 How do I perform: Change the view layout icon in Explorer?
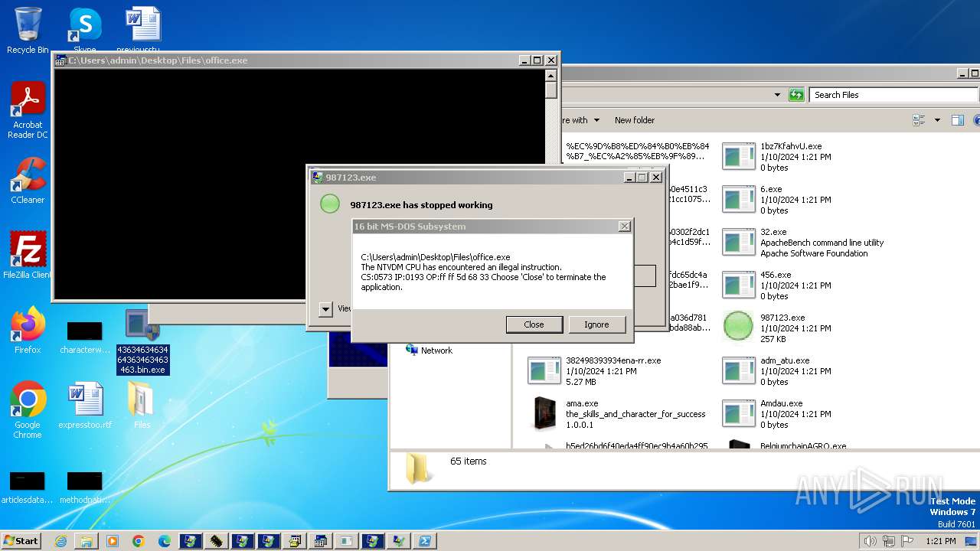(919, 120)
